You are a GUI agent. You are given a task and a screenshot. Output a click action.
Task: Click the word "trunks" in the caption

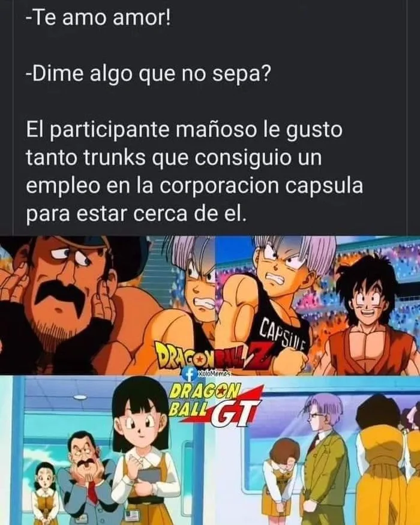(114, 157)
